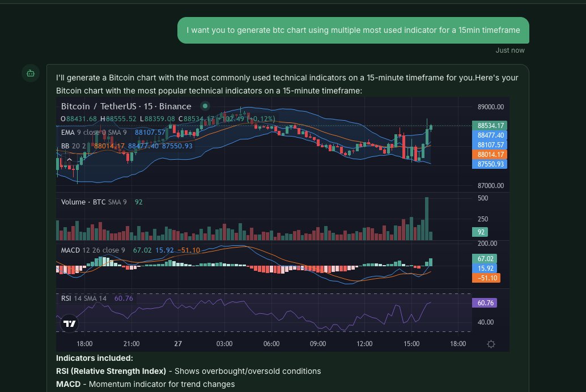Click the 88534.17 current price tag
Image resolution: width=586 pixels, height=392 pixels.
490,126
